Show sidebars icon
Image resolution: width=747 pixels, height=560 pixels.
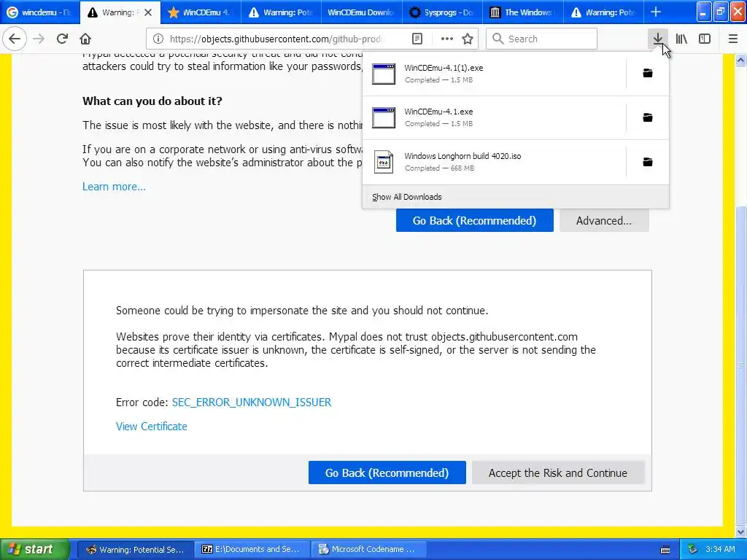[x=705, y=39]
